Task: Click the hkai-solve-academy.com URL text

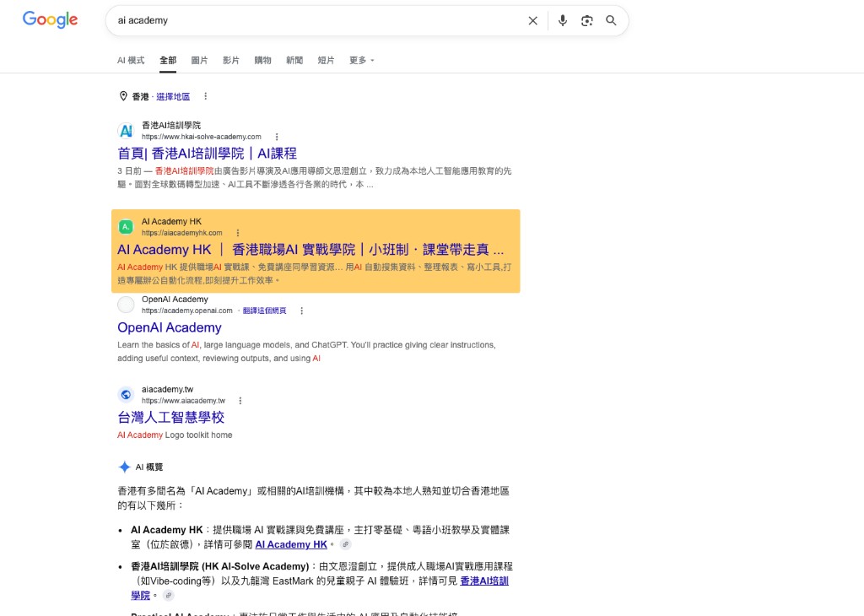Action: (x=201, y=137)
